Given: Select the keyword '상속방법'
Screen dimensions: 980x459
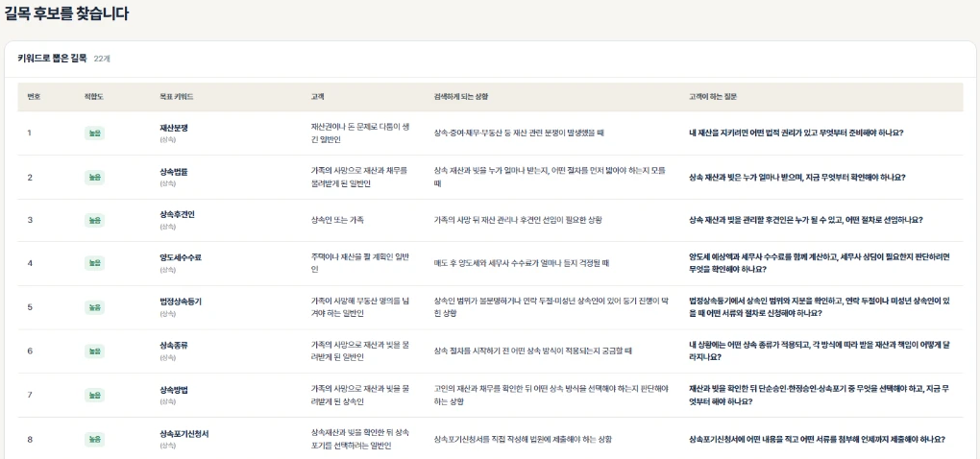Looking at the screenshot, I should 174,390.
